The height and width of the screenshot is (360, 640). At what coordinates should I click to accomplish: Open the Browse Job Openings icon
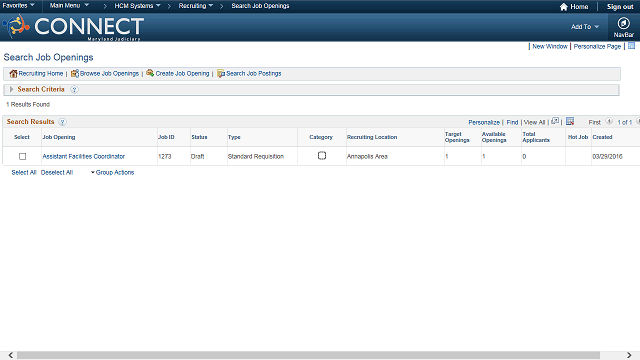tap(75, 73)
